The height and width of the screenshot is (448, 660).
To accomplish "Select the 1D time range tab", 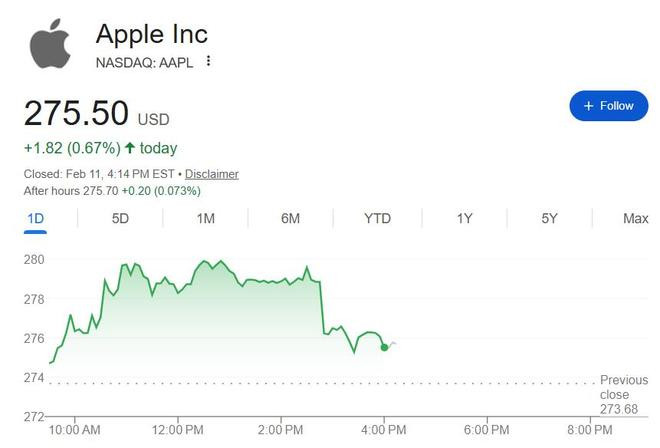I will [35, 218].
